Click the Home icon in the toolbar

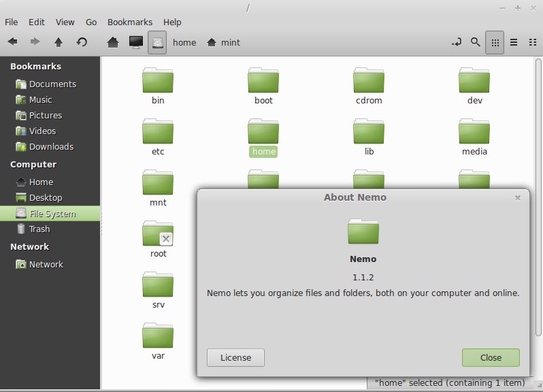point(114,42)
